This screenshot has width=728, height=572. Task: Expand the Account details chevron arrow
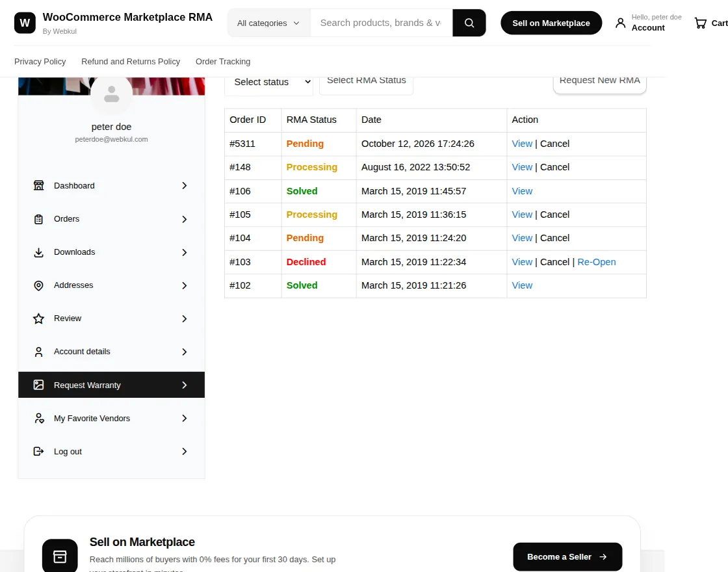(x=185, y=352)
